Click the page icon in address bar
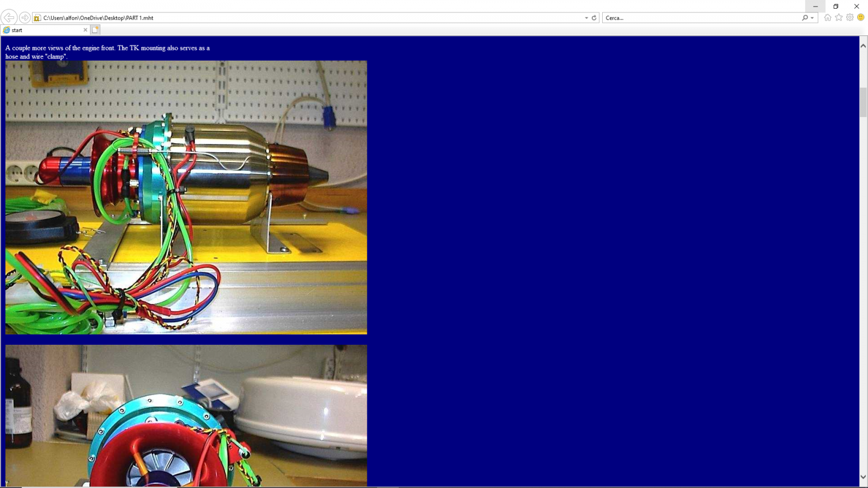This screenshot has width=868, height=488. (37, 18)
